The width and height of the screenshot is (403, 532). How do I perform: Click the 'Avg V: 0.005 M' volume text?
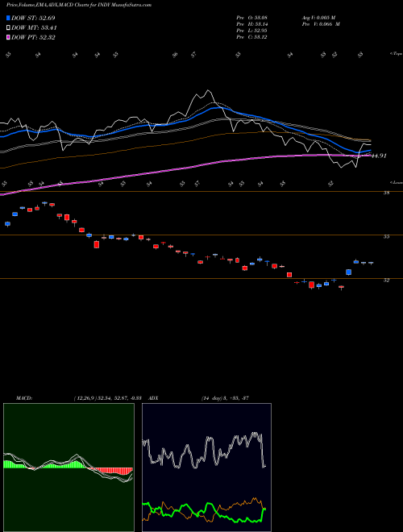(x=318, y=18)
